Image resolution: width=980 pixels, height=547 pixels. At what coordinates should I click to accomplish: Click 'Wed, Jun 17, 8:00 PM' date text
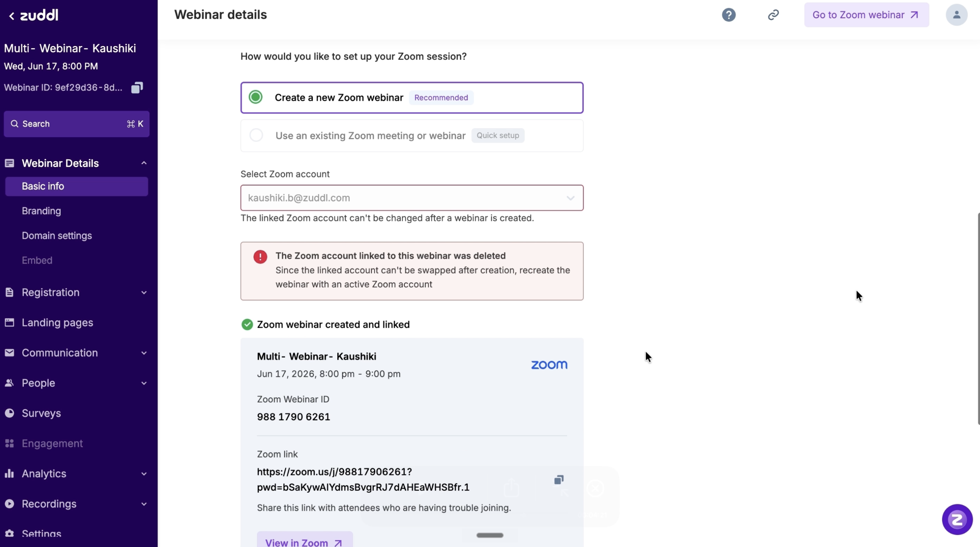51,66
